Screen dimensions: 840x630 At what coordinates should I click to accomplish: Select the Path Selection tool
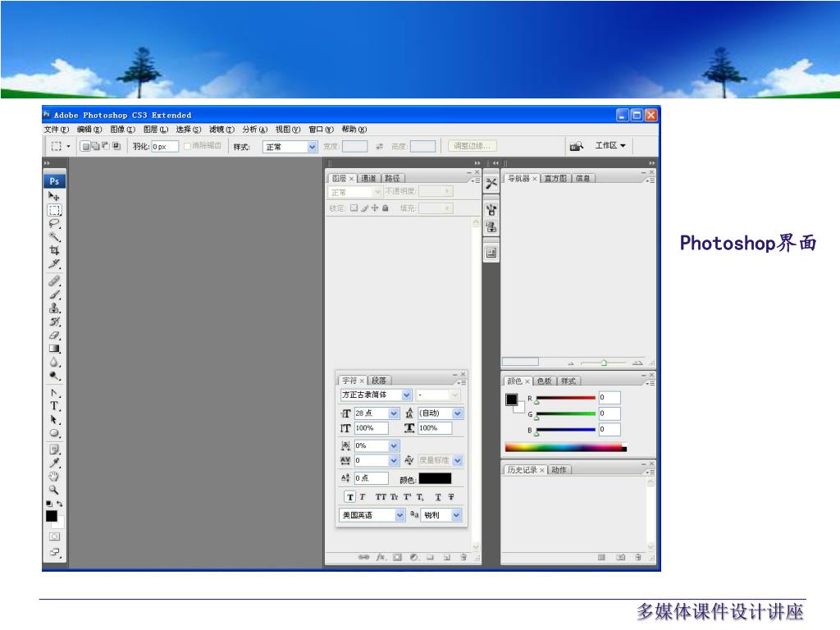tap(54, 419)
